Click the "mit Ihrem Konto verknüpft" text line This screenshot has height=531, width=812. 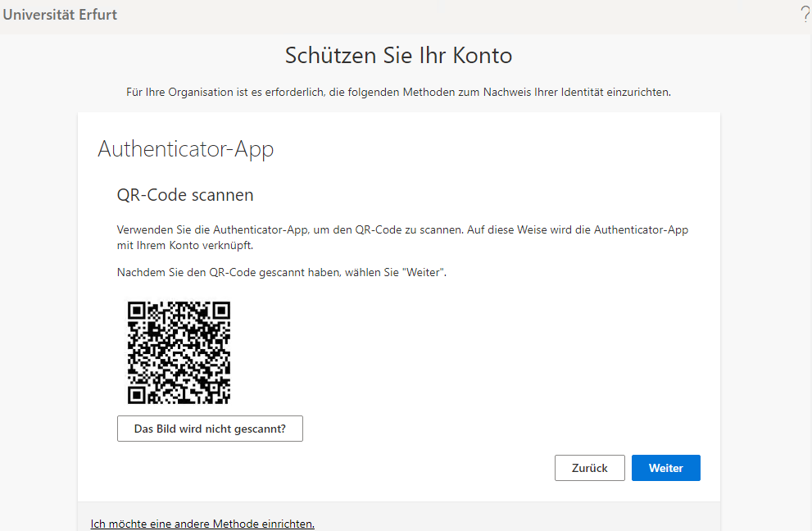(184, 245)
